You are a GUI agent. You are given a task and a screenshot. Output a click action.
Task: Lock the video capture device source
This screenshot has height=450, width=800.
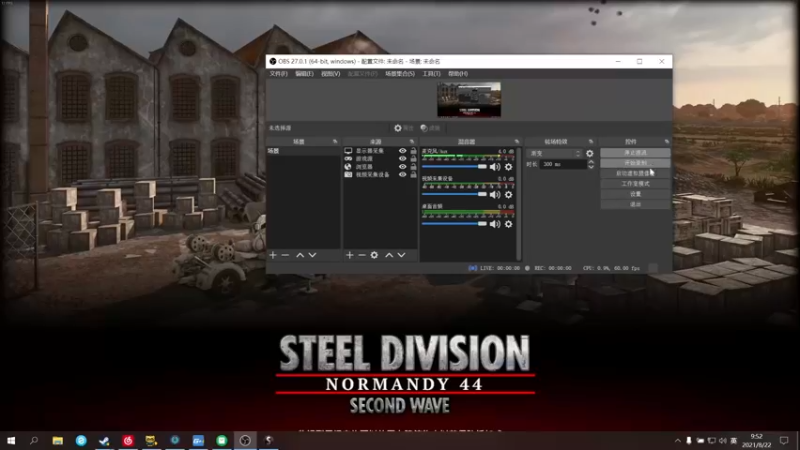(413, 174)
